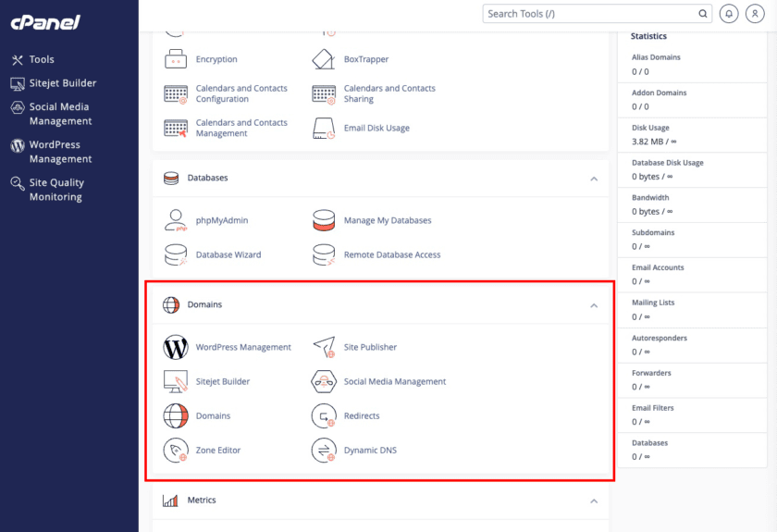Open the Domains link above Zone Editor

click(213, 415)
